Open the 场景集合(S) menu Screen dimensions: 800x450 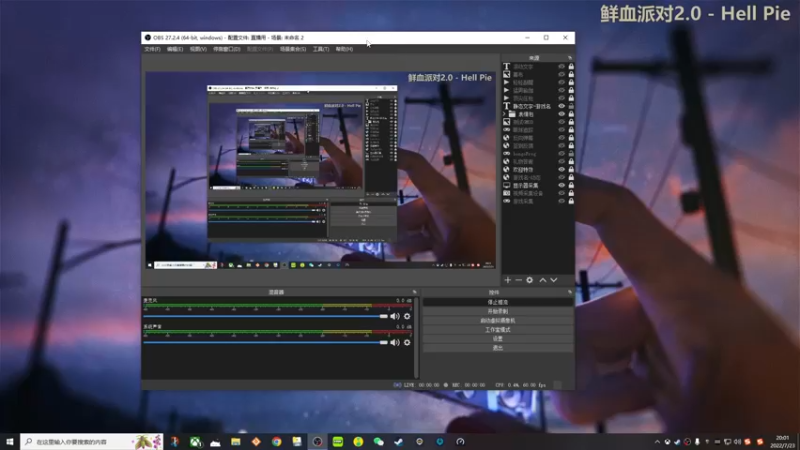(293, 49)
